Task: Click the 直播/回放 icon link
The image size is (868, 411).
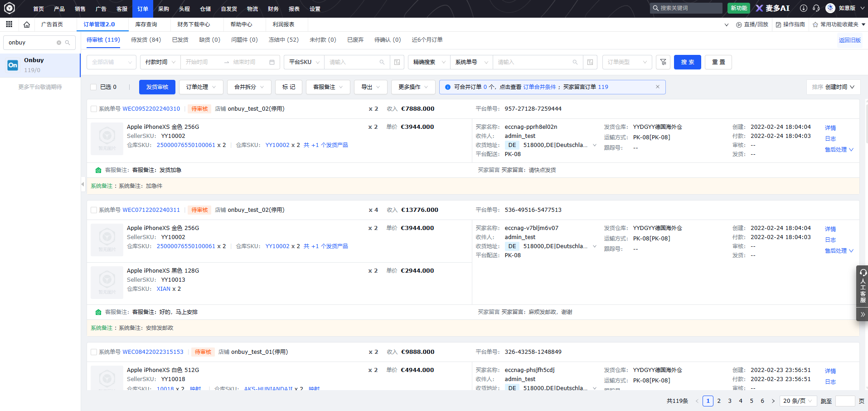Action: (x=752, y=24)
